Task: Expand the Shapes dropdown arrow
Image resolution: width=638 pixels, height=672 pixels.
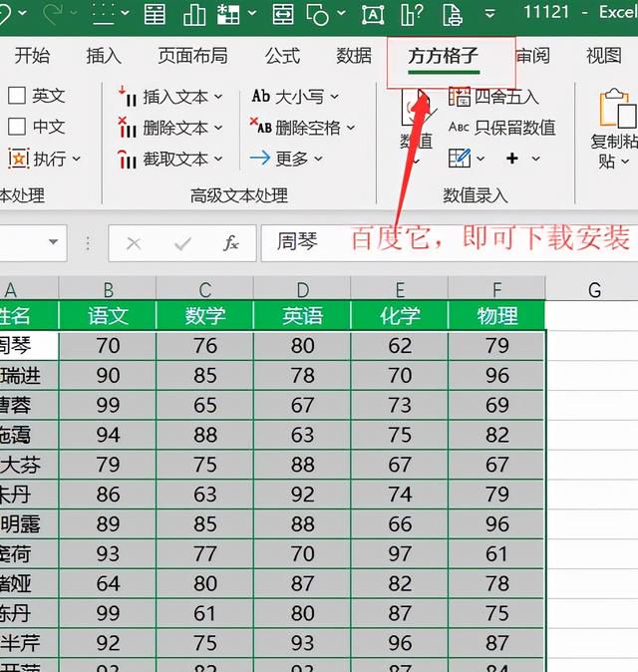Action: pos(341,13)
